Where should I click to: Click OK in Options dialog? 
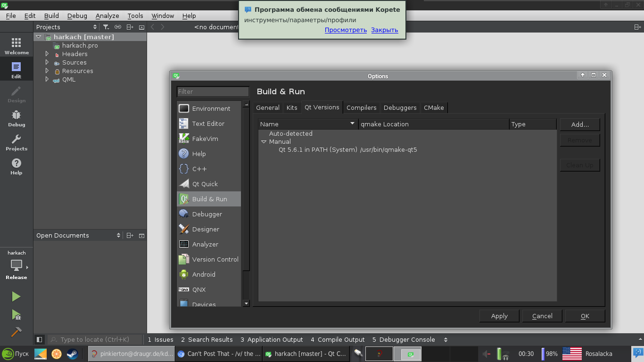(x=585, y=316)
